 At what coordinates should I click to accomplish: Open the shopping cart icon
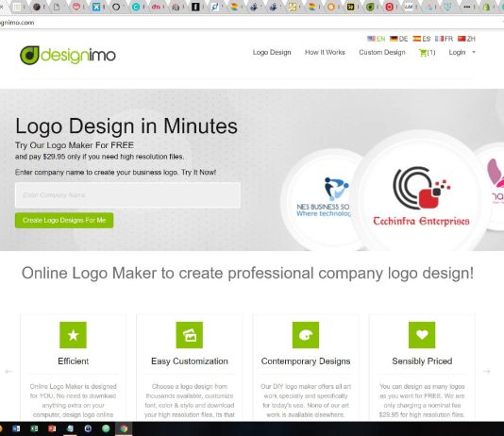(423, 52)
